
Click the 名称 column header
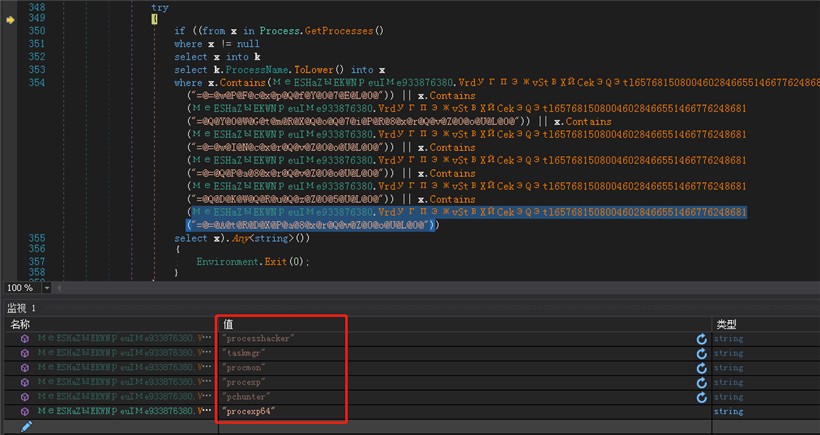tap(21, 324)
